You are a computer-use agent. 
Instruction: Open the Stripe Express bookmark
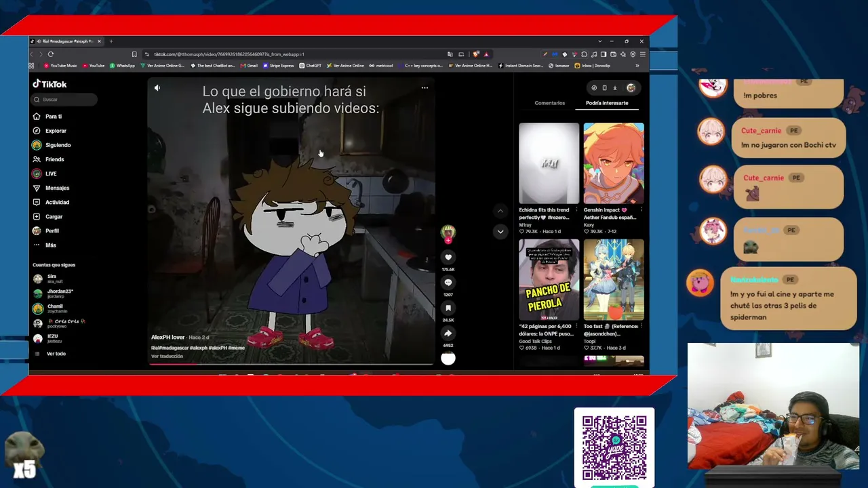[279, 66]
